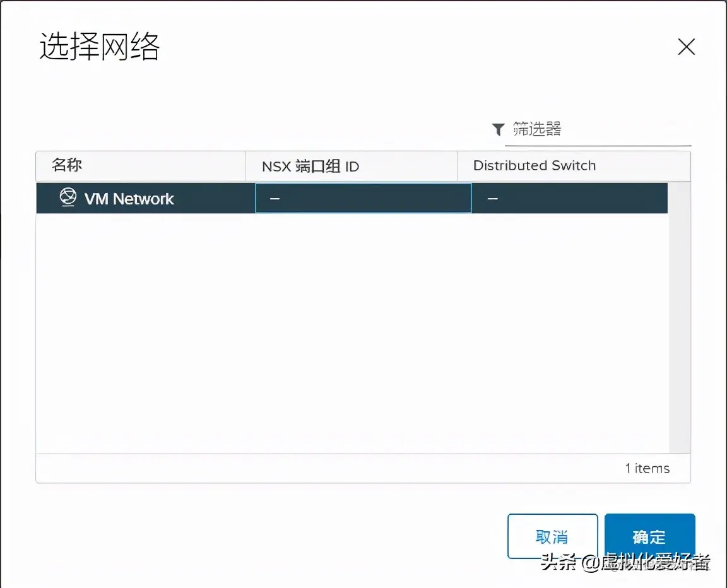Click the 1 items count label

pos(647,468)
